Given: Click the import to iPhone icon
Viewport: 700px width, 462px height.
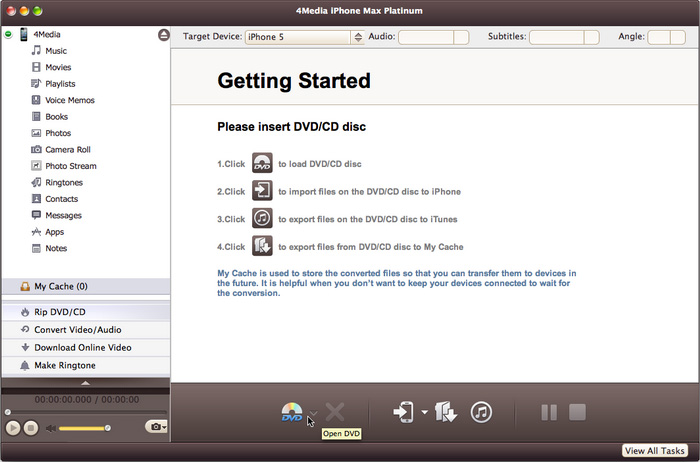Looking at the screenshot, I should click(x=404, y=412).
